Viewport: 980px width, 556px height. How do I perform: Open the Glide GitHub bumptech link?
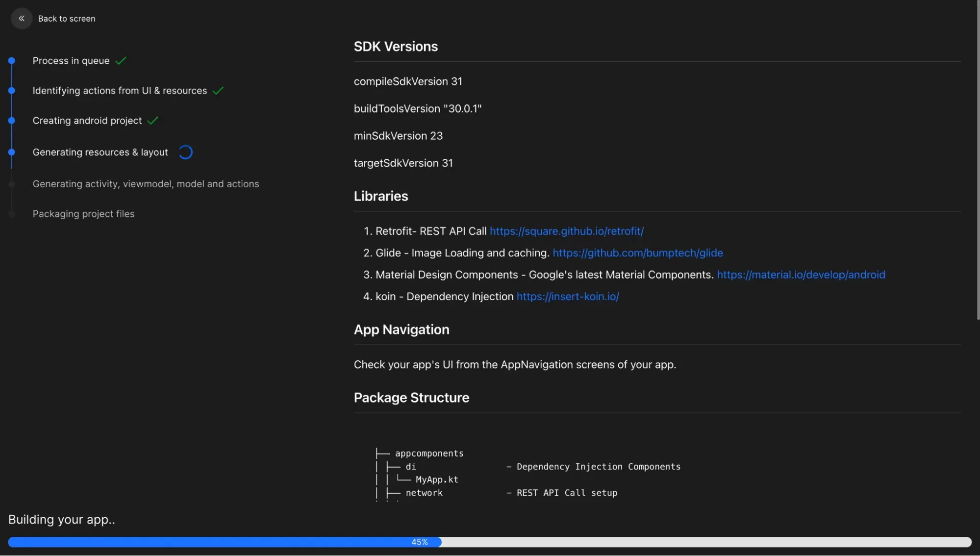(x=637, y=253)
